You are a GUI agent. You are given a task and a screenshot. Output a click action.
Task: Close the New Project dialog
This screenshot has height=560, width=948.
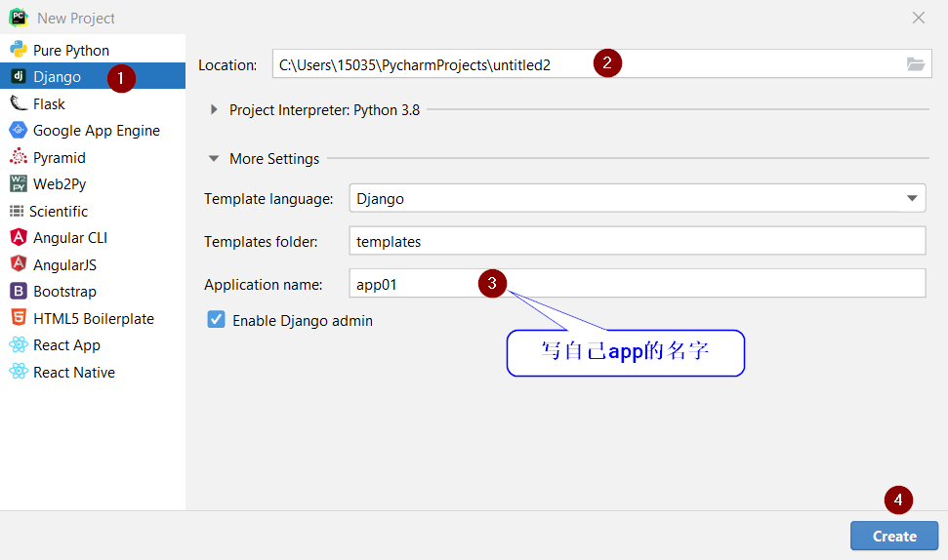[x=918, y=18]
